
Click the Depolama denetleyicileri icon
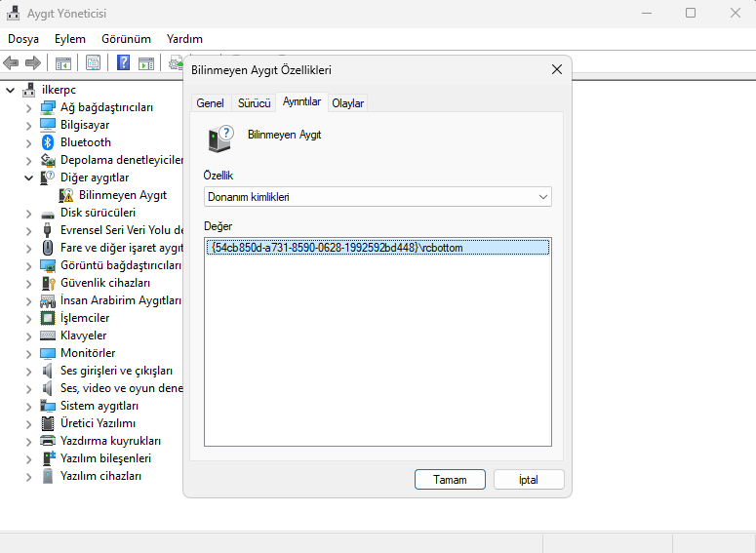click(48, 160)
